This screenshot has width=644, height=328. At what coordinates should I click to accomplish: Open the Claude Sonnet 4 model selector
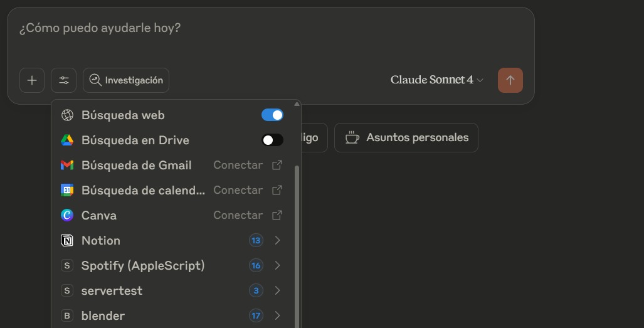[437, 80]
